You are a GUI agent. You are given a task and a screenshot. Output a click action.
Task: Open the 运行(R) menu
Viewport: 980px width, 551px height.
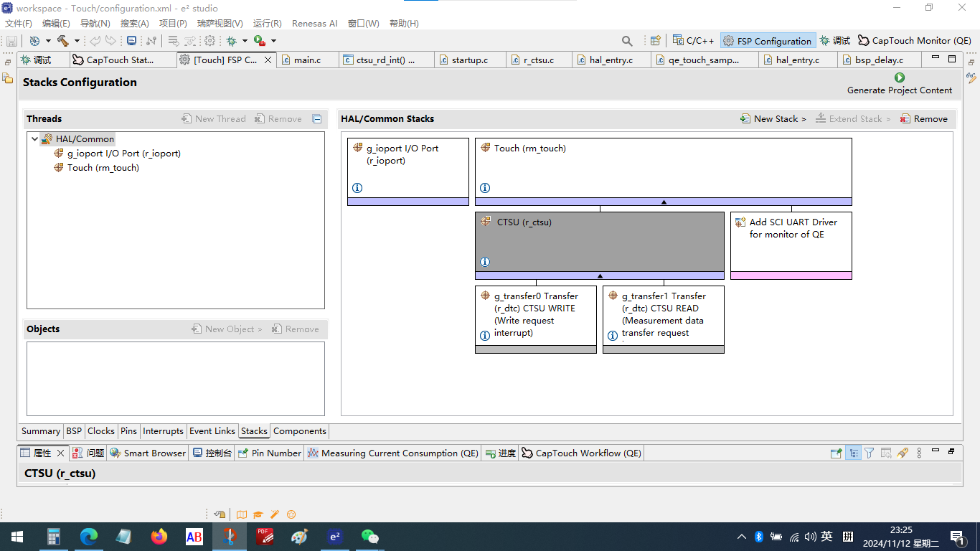pos(268,23)
